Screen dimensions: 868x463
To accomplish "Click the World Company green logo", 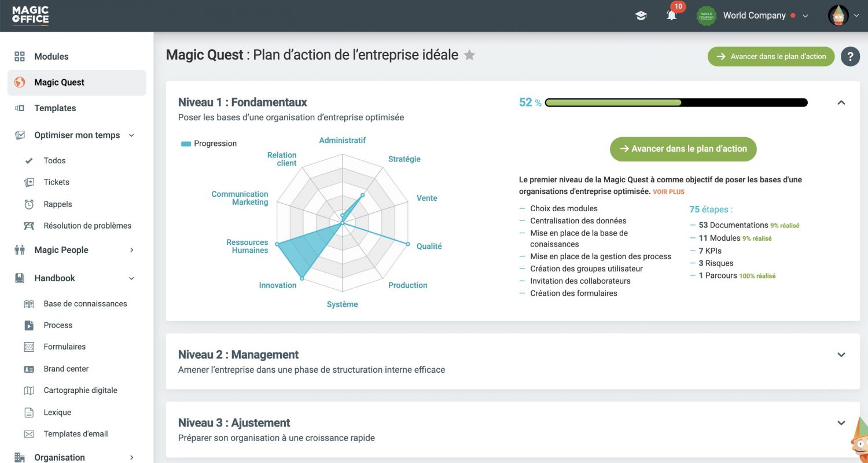I will [707, 16].
